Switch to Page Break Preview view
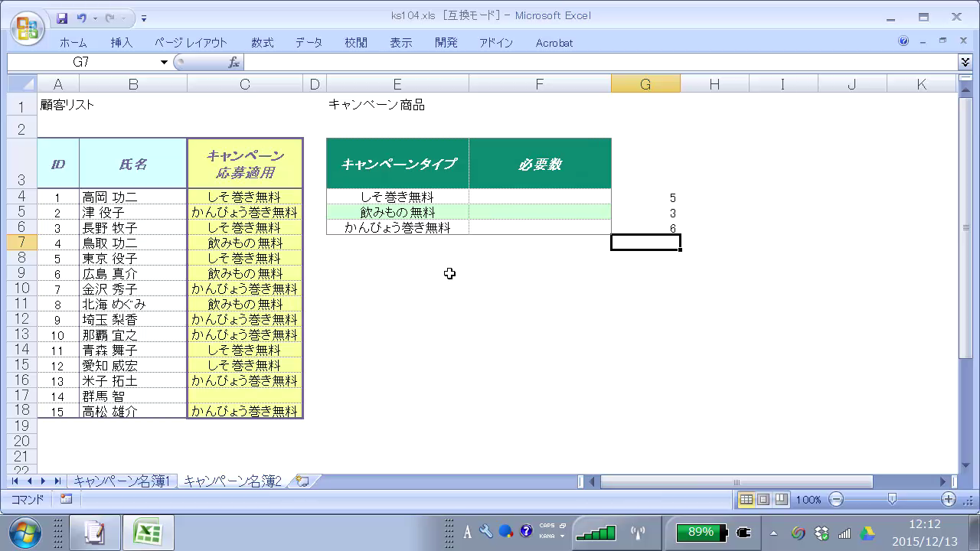Viewport: 980px width, 551px height. click(x=780, y=500)
